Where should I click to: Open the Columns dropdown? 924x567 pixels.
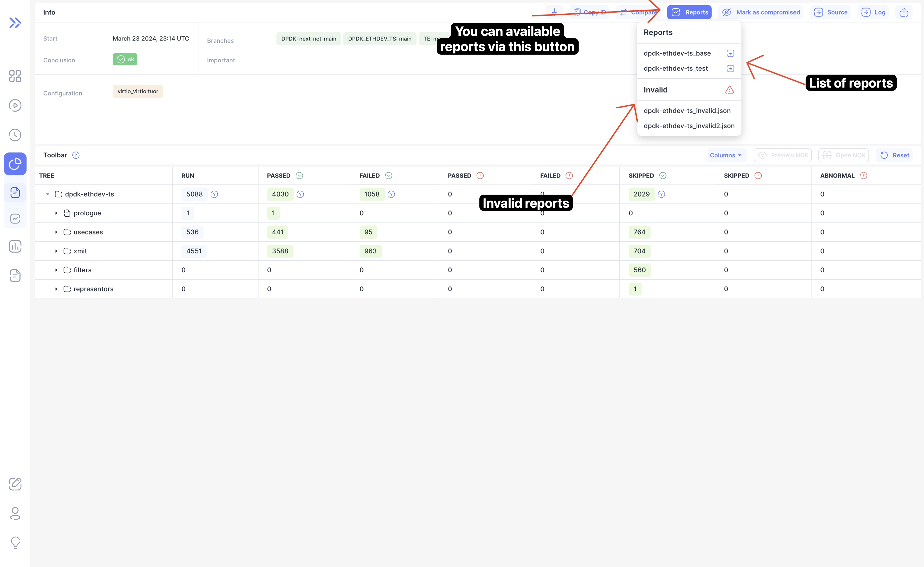(x=726, y=155)
